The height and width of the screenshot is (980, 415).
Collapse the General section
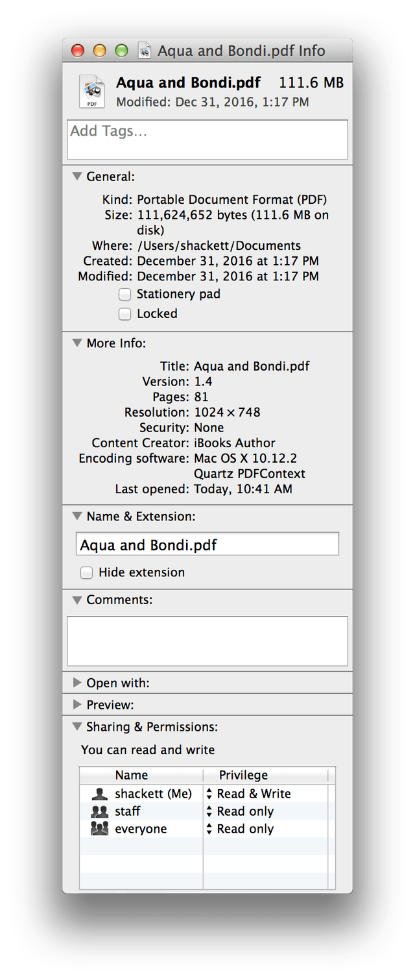pyautogui.click(x=77, y=176)
